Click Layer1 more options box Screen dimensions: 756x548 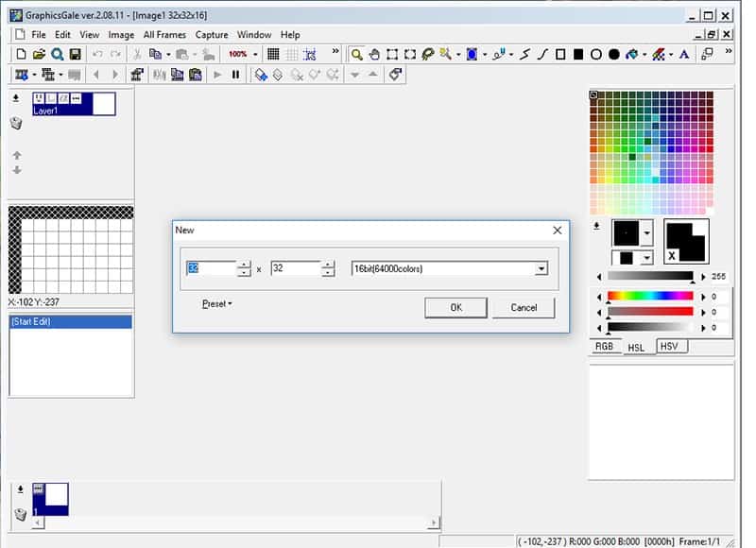point(77,98)
